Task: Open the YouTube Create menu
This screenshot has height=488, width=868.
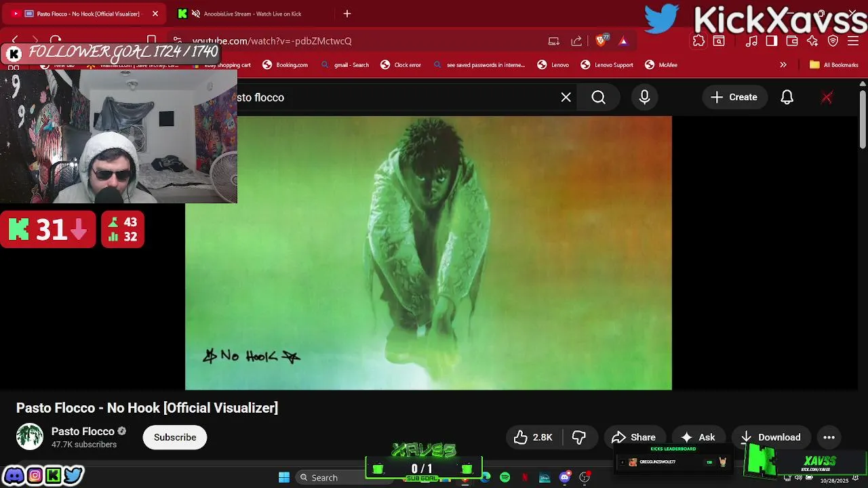Action: click(x=734, y=98)
